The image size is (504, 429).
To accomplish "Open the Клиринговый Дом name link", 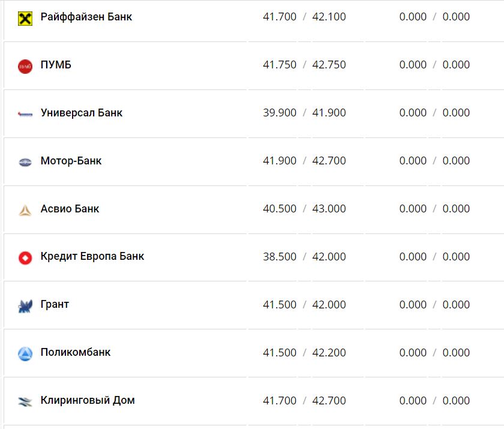I will click(x=88, y=400).
